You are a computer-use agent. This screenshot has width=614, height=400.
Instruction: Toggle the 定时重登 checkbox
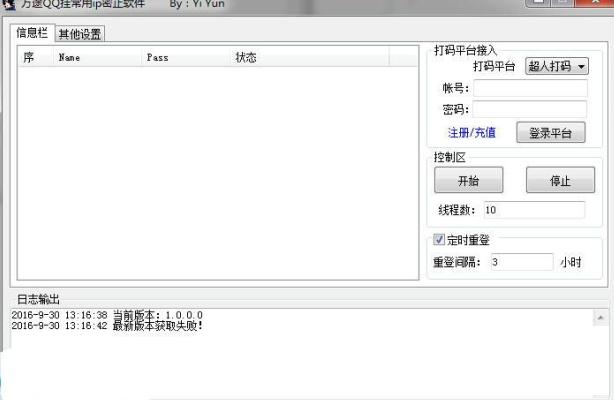(x=439, y=239)
